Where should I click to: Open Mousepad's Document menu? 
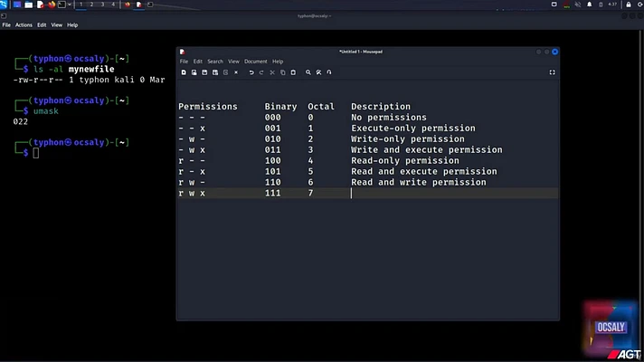255,62
